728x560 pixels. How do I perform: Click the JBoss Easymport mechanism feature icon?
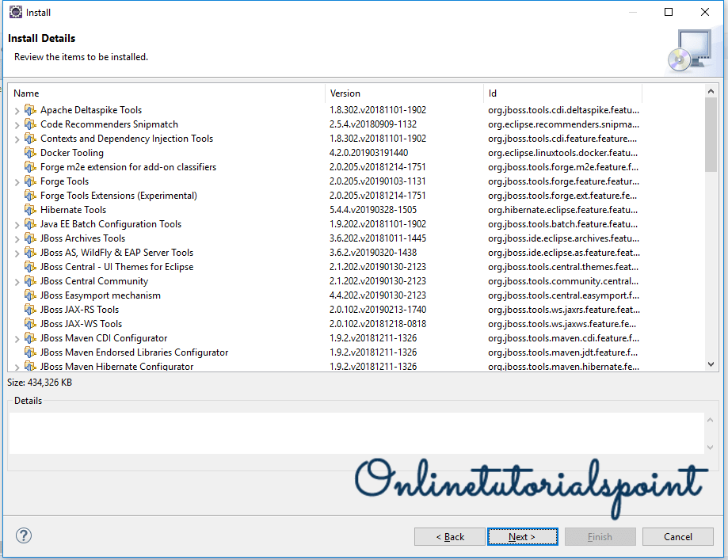(30, 295)
